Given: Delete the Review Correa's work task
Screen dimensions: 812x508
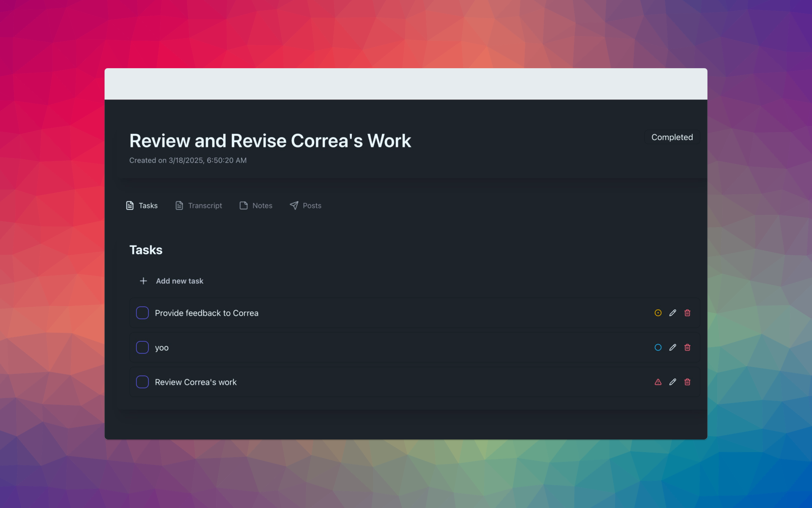Looking at the screenshot, I should pyautogui.click(x=687, y=382).
